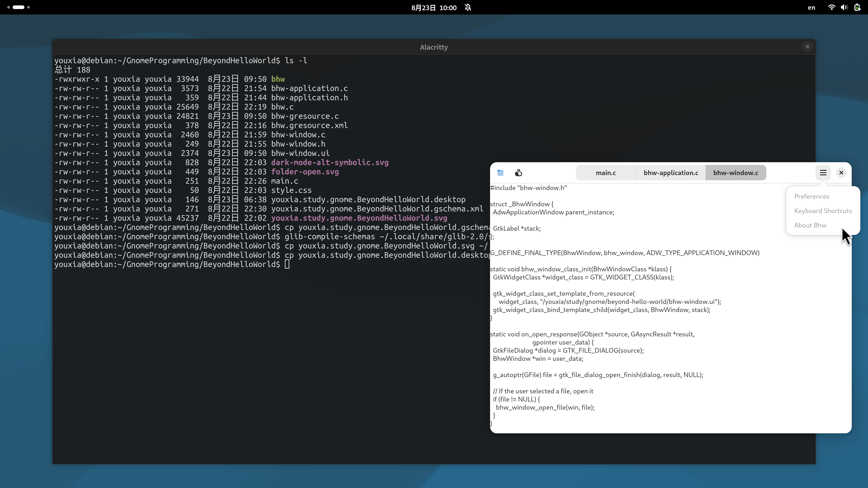Toggle do-not-disturb via the bell icon

(468, 7)
